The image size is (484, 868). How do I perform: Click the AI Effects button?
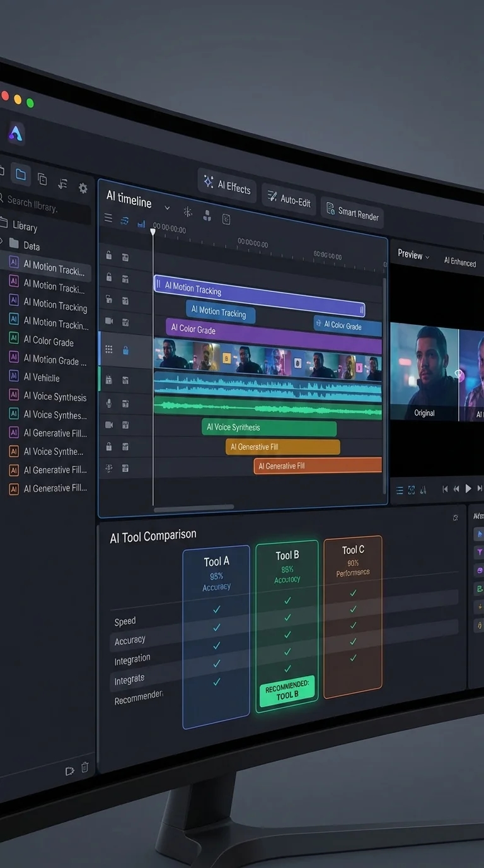click(x=227, y=185)
